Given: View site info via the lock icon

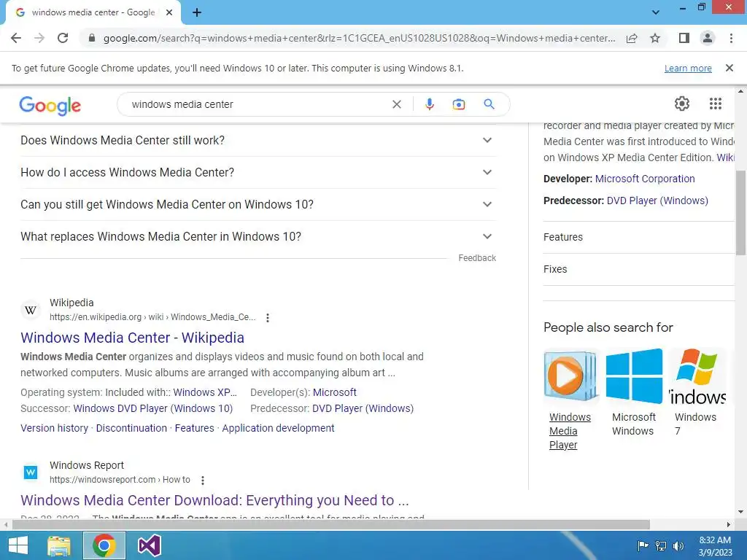Looking at the screenshot, I should point(91,38).
